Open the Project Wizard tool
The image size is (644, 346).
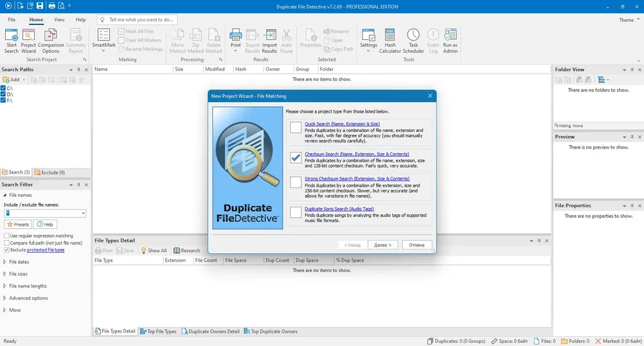pos(28,41)
